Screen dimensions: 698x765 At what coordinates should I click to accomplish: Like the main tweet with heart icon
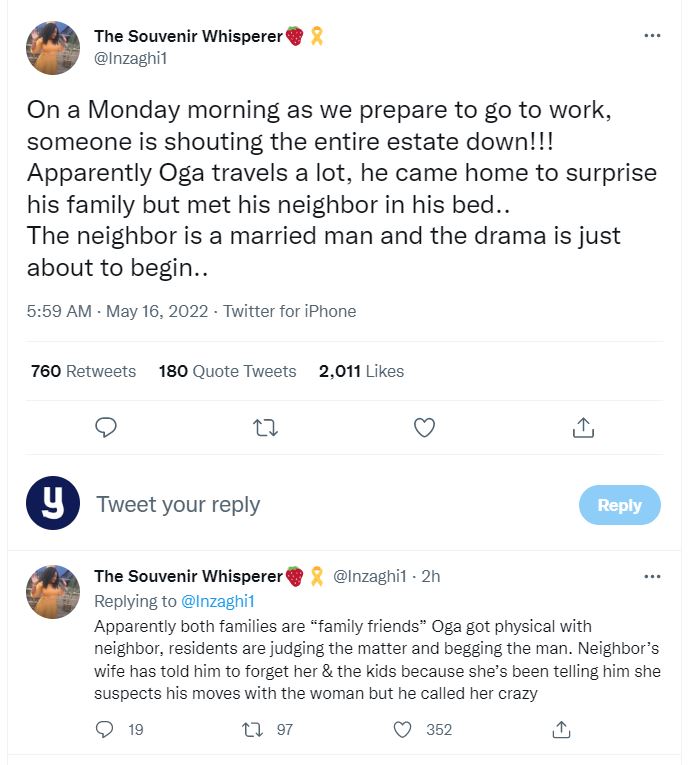pos(424,428)
